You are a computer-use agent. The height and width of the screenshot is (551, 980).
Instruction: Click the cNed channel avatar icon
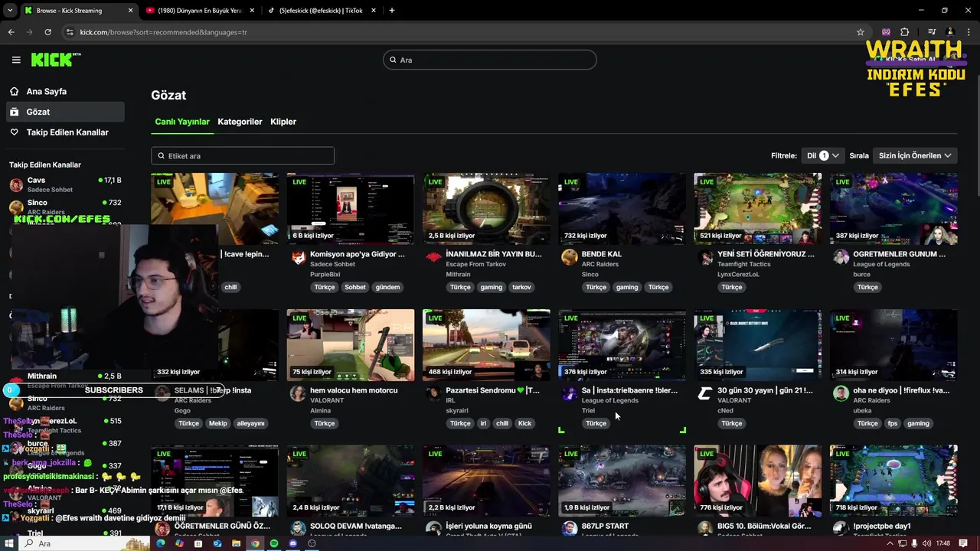pyautogui.click(x=705, y=394)
